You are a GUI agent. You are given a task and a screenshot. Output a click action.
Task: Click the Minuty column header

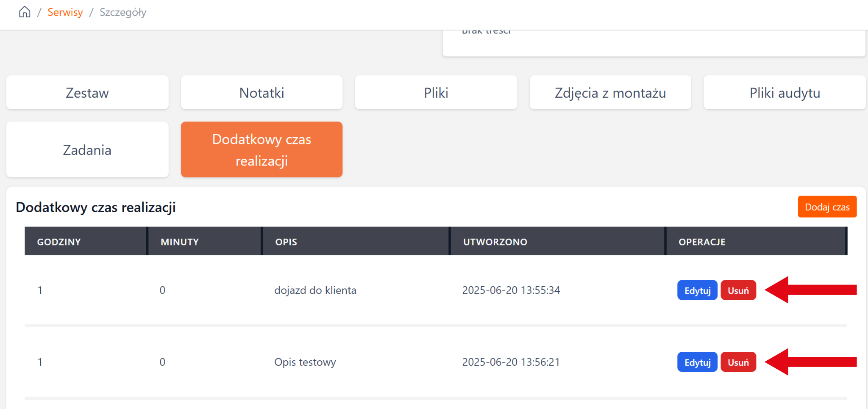click(180, 242)
